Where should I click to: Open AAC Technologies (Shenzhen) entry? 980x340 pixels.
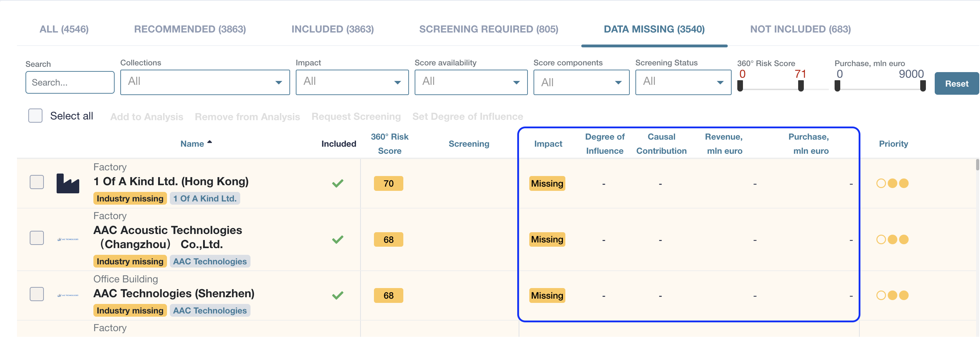(x=174, y=294)
